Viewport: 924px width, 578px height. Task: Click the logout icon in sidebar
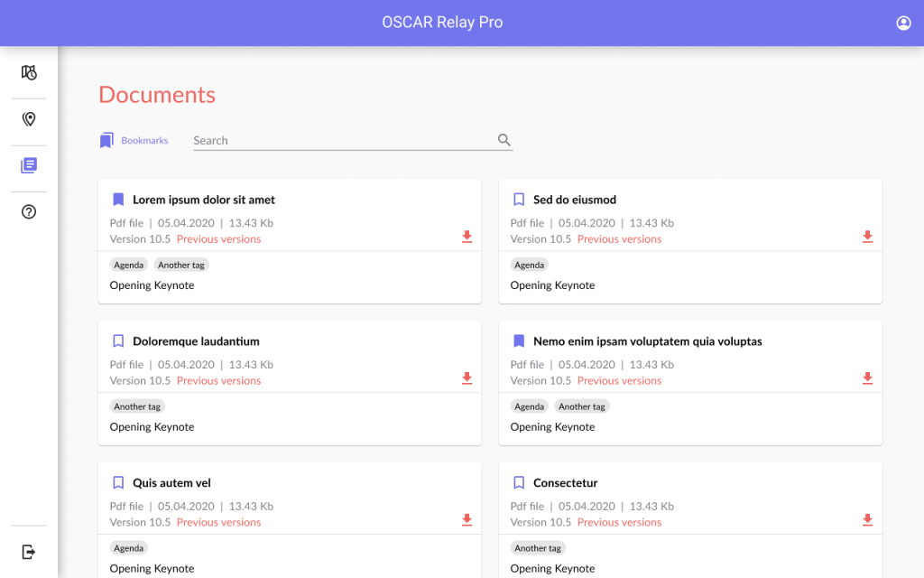29,552
